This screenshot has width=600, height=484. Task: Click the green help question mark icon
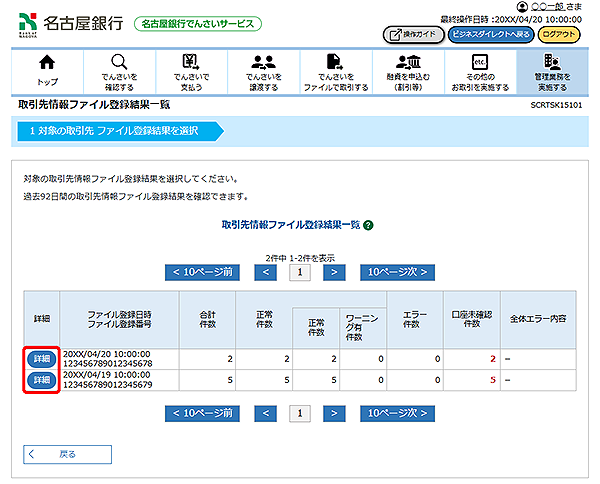369,226
